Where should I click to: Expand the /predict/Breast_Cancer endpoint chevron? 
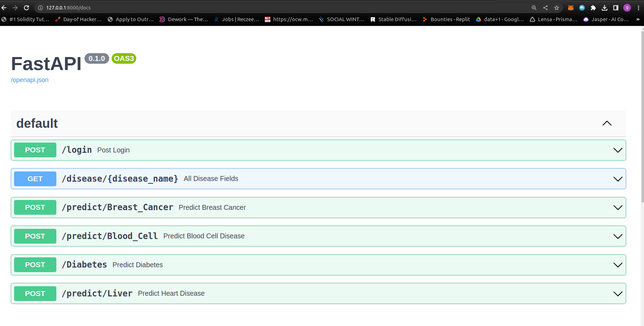(x=618, y=208)
